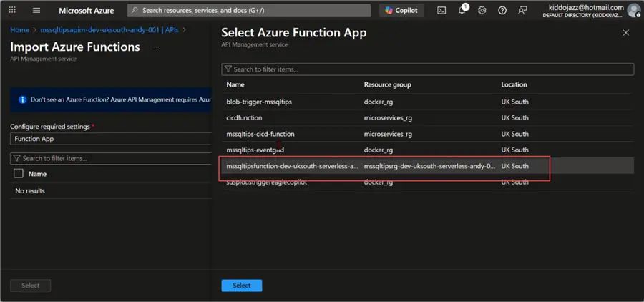Screen dimensions: 644x302
Task: Open the help question mark icon
Action: click(x=502, y=11)
